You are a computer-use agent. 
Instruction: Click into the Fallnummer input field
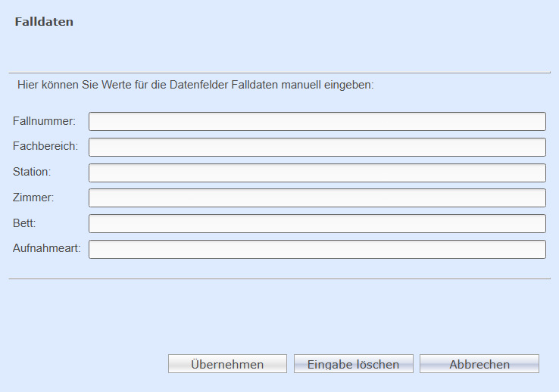pos(317,121)
